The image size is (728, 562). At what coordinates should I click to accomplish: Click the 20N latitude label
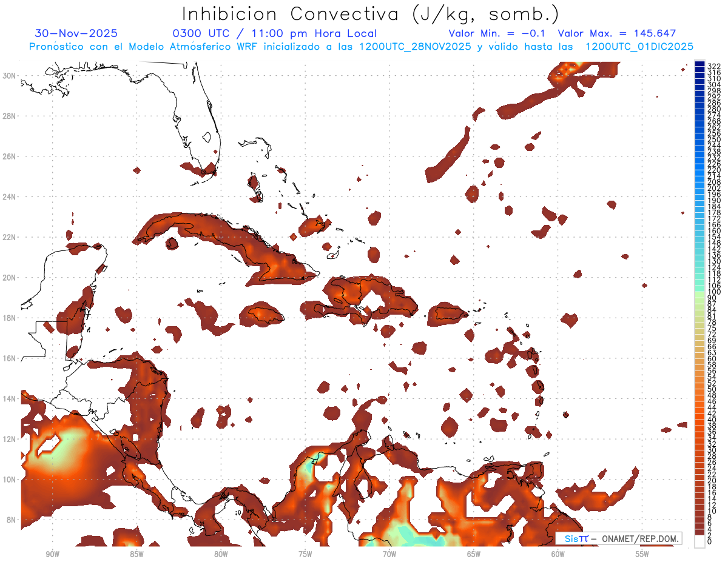pyautogui.click(x=9, y=278)
